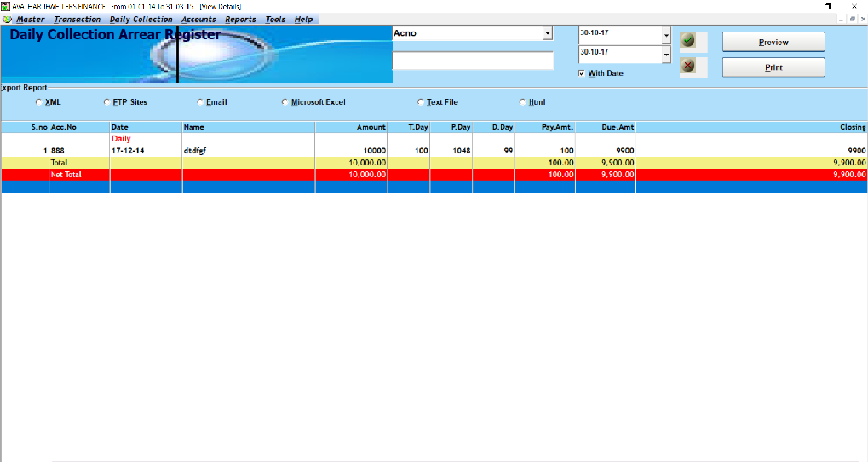The height and width of the screenshot is (462, 868).
Task: Click the application icon beside the Master menu
Action: pos(8,19)
